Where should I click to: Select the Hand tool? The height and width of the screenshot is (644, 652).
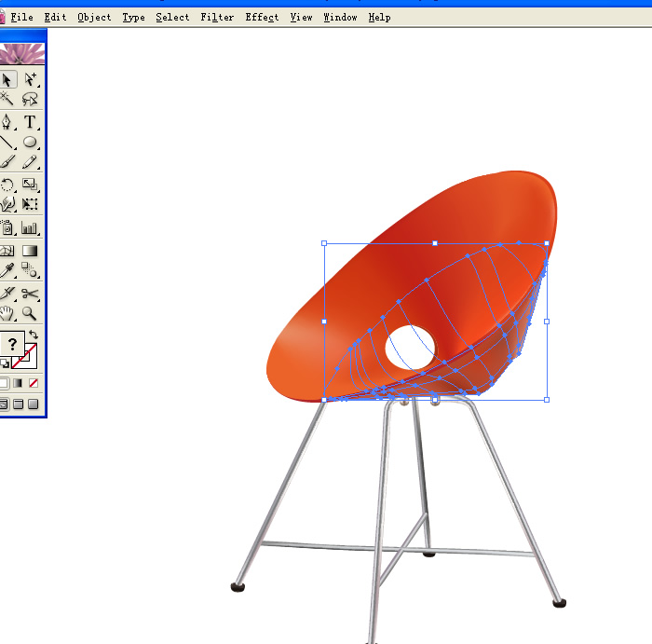pyautogui.click(x=7, y=313)
